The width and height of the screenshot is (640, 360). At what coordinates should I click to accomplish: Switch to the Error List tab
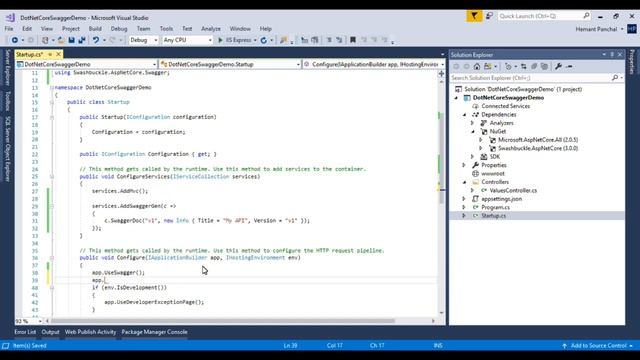click(x=25, y=332)
